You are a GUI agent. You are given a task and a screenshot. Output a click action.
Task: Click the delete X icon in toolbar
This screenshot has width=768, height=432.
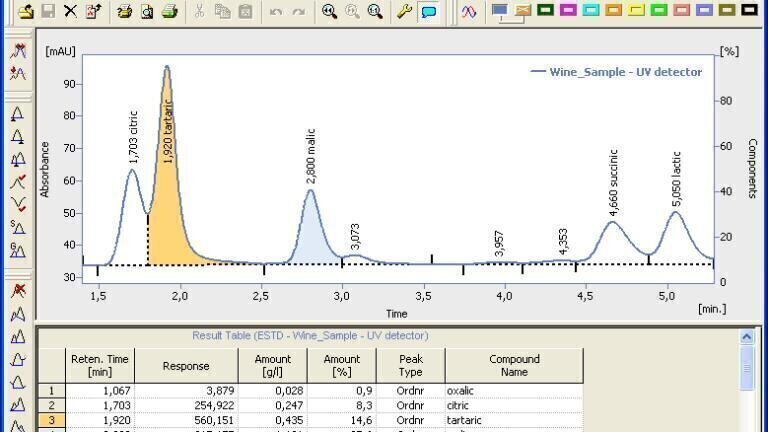(71, 11)
